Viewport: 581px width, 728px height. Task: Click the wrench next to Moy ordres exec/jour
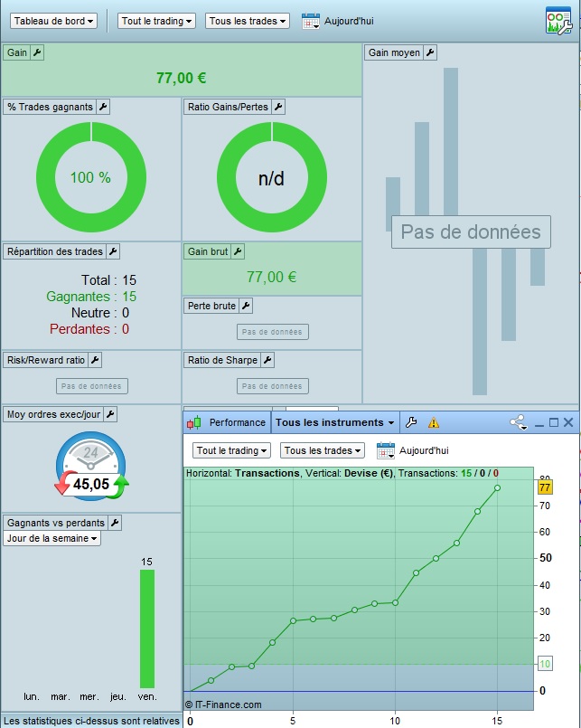coord(110,414)
